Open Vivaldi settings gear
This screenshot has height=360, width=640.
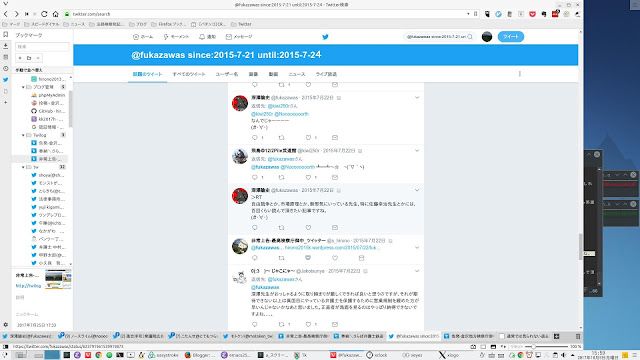[6, 325]
